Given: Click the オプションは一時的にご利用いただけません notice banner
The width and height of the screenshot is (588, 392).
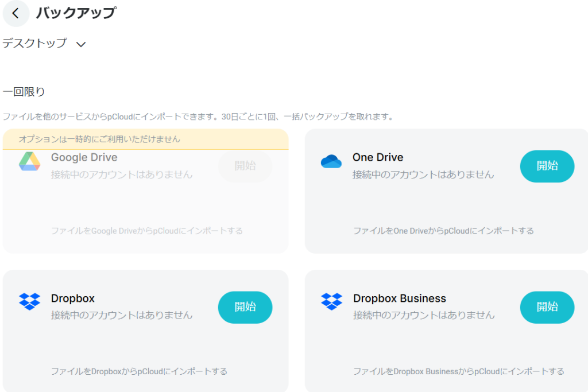Looking at the screenshot, I should click(145, 139).
